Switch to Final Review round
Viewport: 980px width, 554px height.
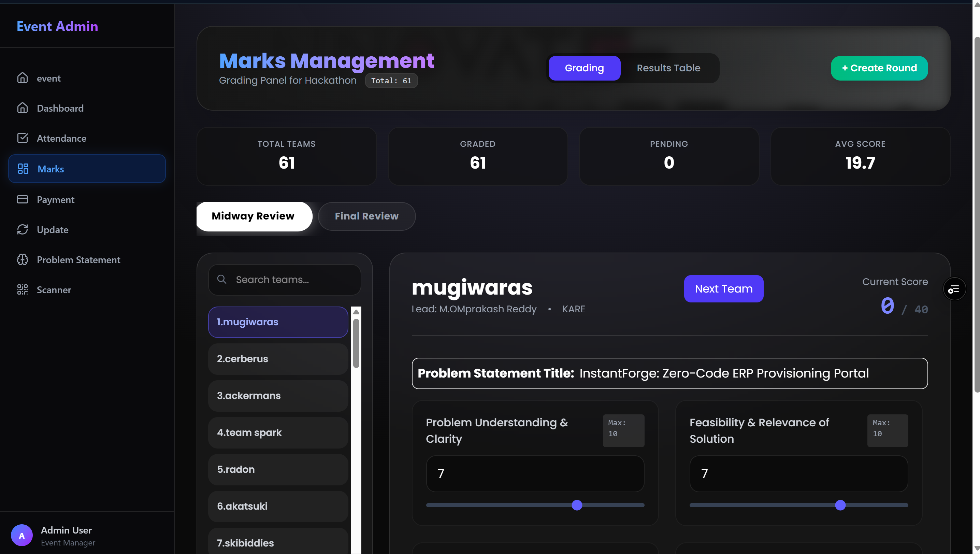[x=366, y=216]
